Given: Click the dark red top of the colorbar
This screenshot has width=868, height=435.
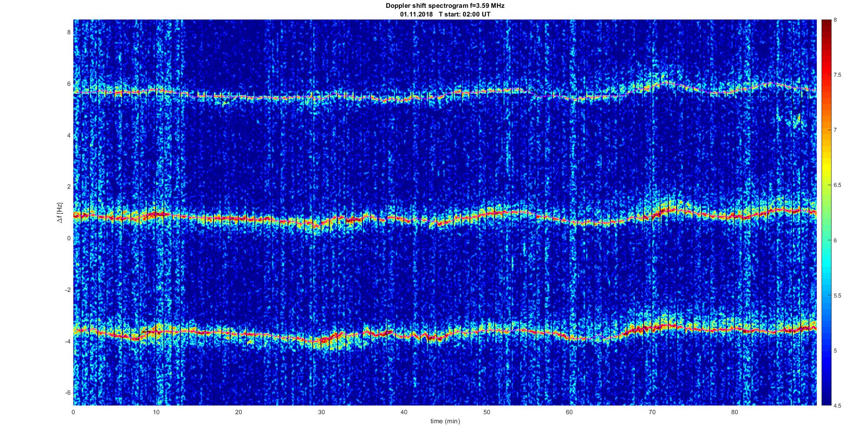Looking at the screenshot, I should [x=826, y=23].
